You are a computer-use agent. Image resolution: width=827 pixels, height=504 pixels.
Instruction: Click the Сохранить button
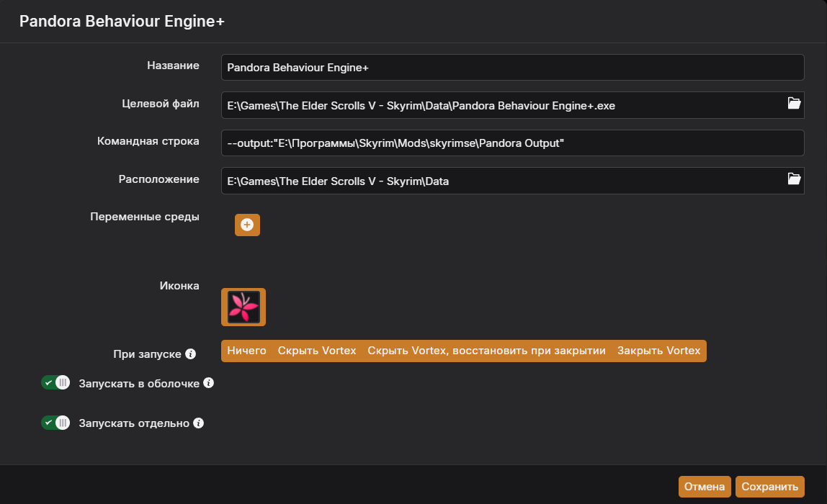(x=769, y=487)
